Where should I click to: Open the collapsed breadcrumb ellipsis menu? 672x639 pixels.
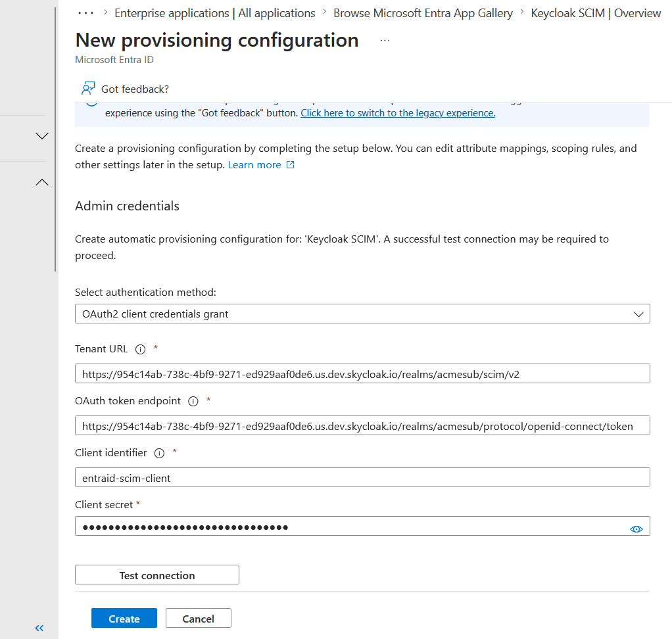(x=85, y=13)
